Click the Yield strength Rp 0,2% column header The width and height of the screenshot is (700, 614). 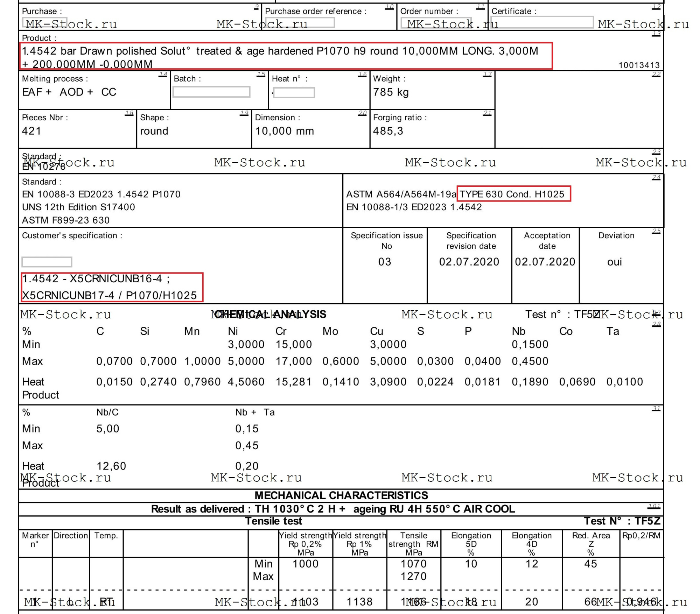click(x=306, y=544)
